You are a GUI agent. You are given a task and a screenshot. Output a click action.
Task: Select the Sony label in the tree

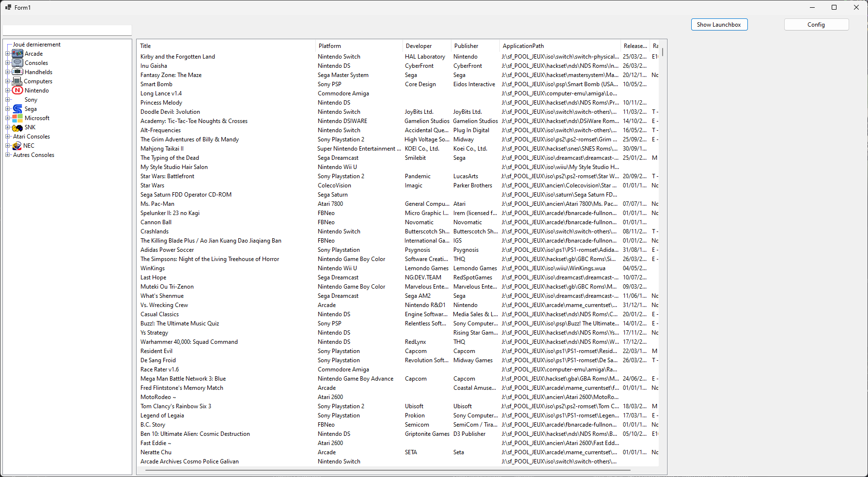[31, 100]
